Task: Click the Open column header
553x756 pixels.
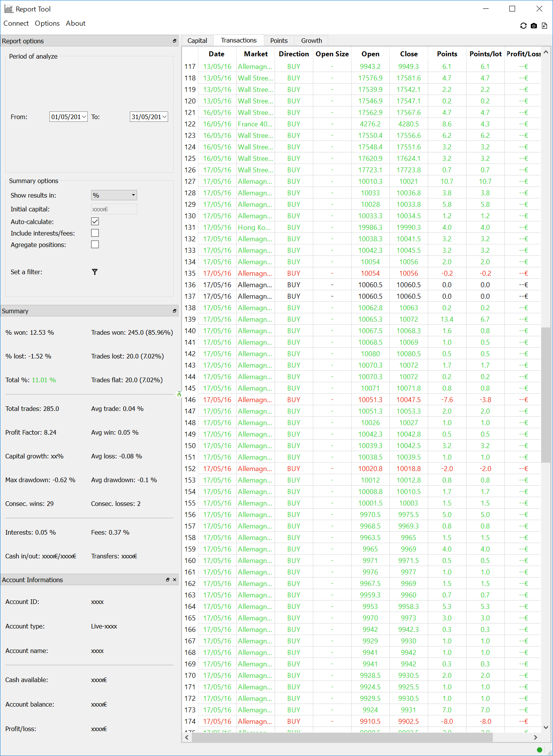Action: pos(370,54)
